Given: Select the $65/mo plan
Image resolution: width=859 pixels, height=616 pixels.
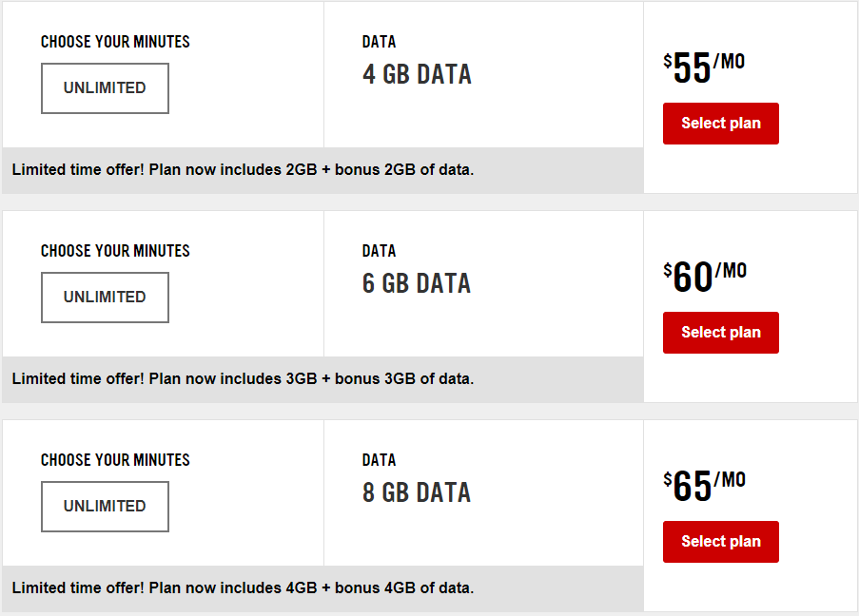Looking at the screenshot, I should 720,542.
